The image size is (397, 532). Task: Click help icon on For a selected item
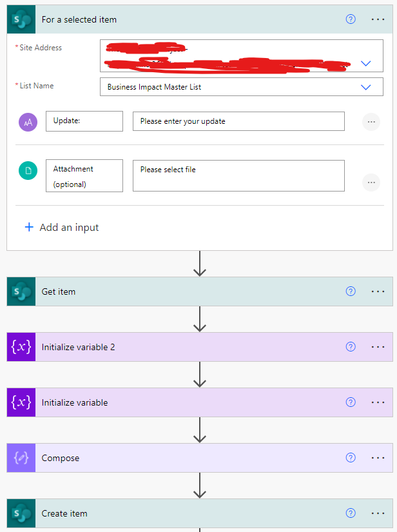pyautogui.click(x=351, y=19)
